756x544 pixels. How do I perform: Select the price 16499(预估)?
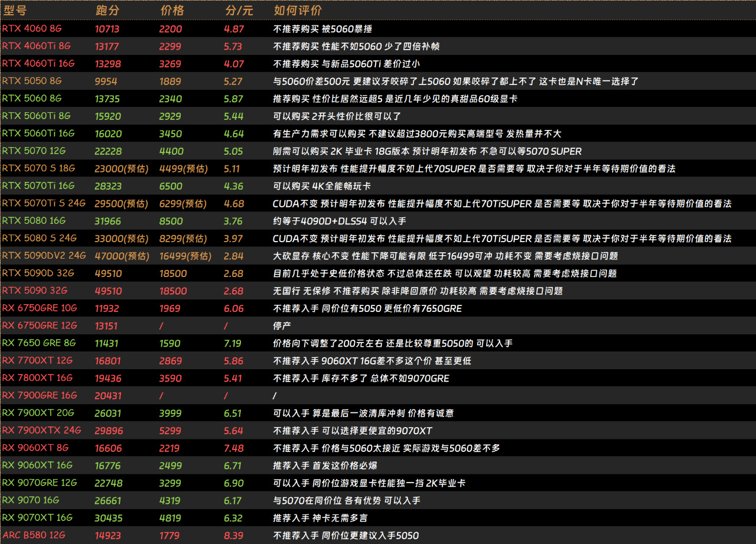click(x=185, y=256)
